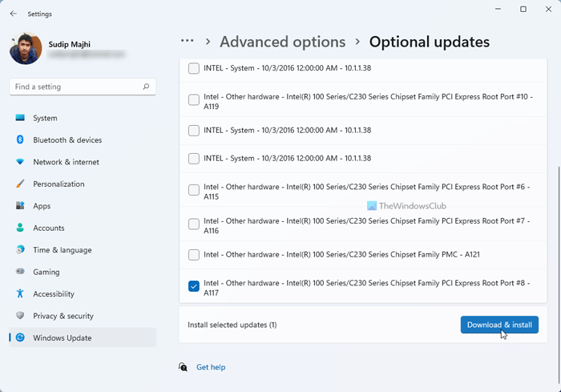
Task: Click the System icon in sidebar
Action: pyautogui.click(x=20, y=118)
